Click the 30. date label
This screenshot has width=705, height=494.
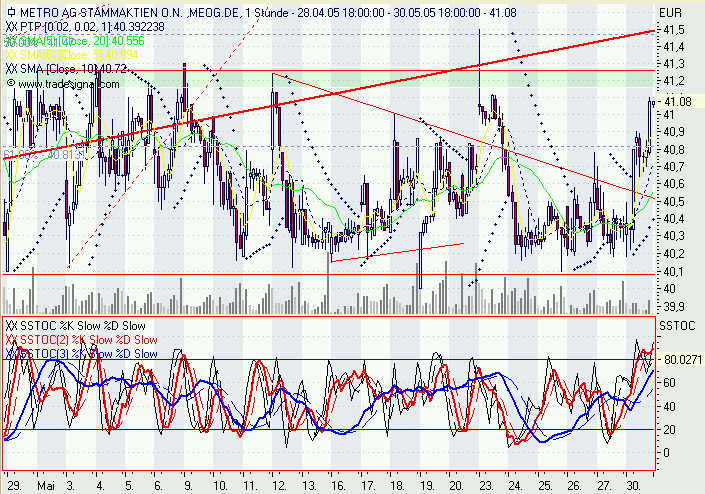tap(633, 486)
